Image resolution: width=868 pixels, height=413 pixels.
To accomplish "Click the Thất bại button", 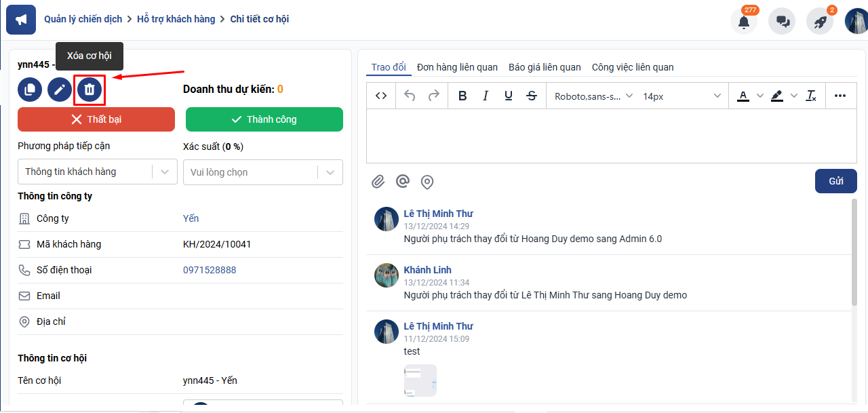I will (x=97, y=119).
